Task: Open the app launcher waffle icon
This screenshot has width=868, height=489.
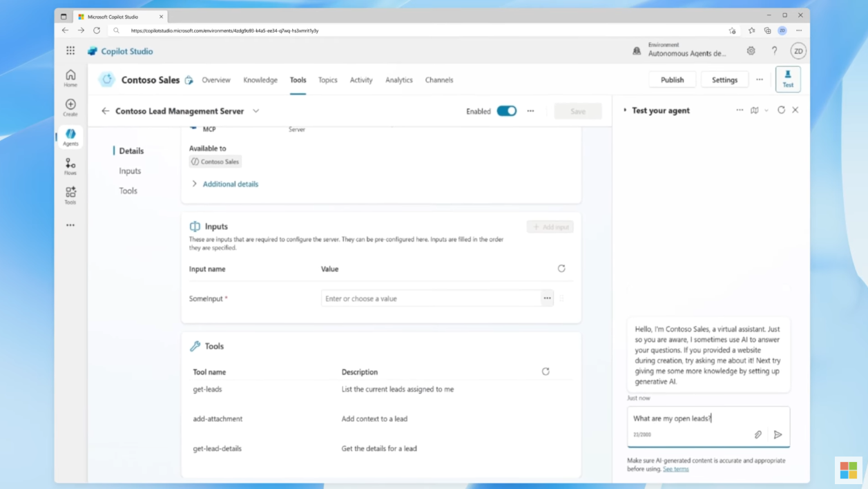Action: (70, 50)
